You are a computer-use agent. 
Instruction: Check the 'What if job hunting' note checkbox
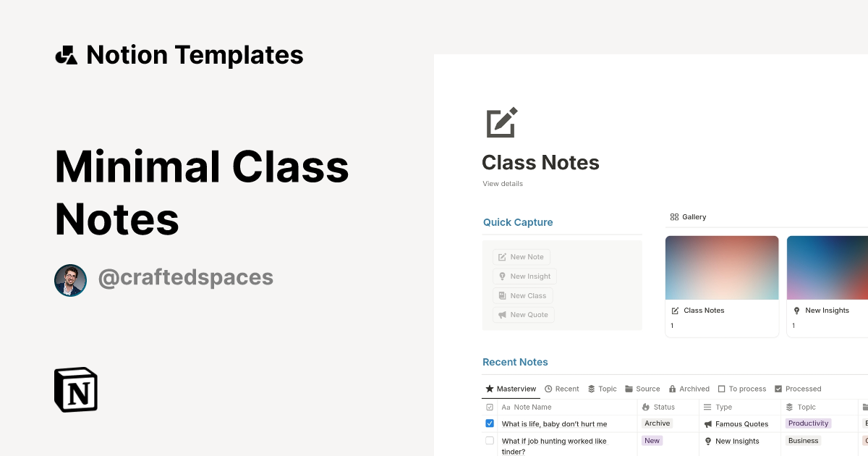490,441
